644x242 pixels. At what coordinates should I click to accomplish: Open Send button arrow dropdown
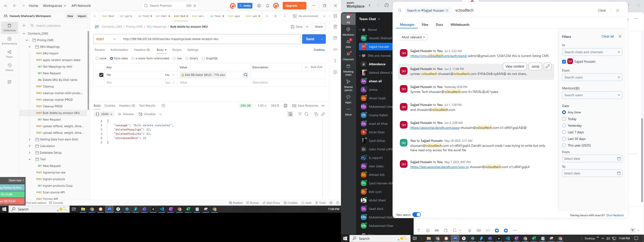pyautogui.click(x=322, y=39)
